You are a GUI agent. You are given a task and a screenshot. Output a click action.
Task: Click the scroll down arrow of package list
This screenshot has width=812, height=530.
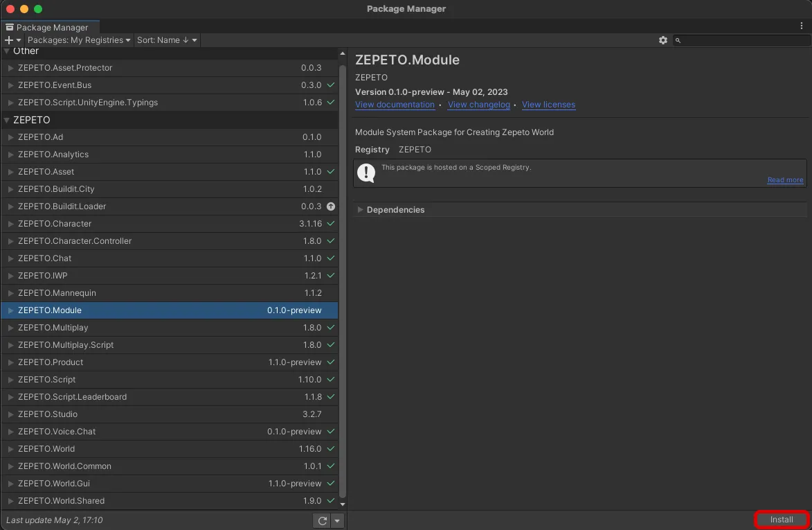coord(342,504)
